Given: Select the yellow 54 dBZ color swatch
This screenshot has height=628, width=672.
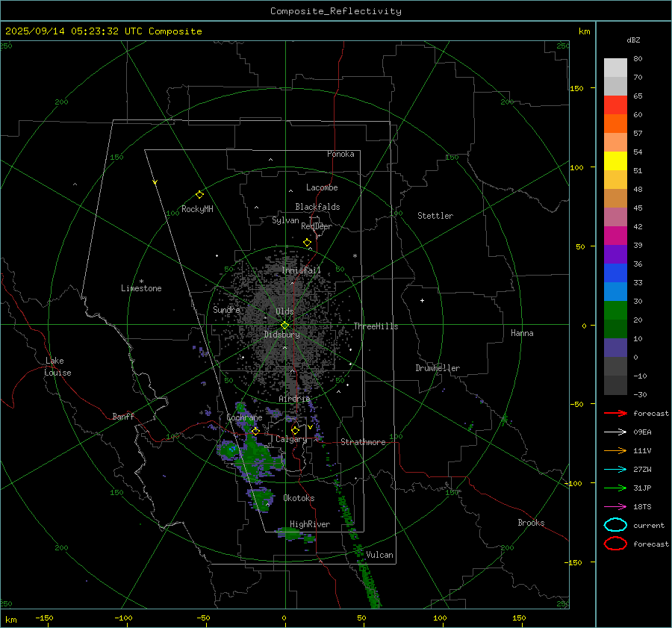Looking at the screenshot, I should (615, 161).
